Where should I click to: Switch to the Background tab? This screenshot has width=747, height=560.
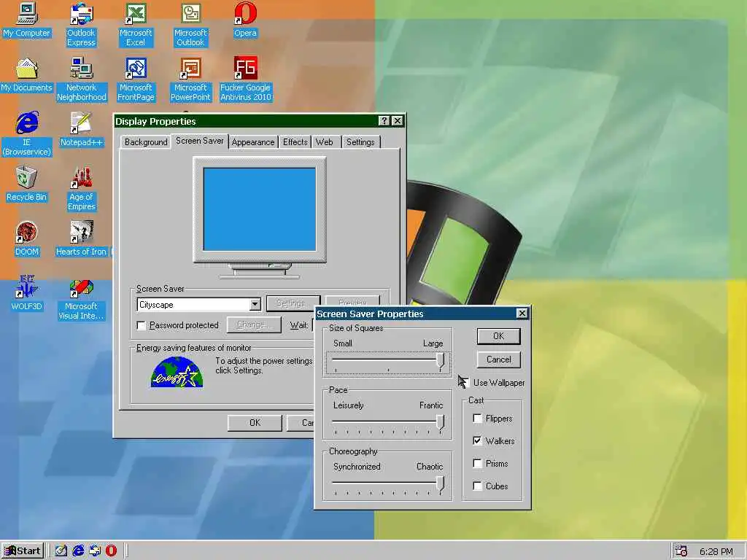point(146,142)
